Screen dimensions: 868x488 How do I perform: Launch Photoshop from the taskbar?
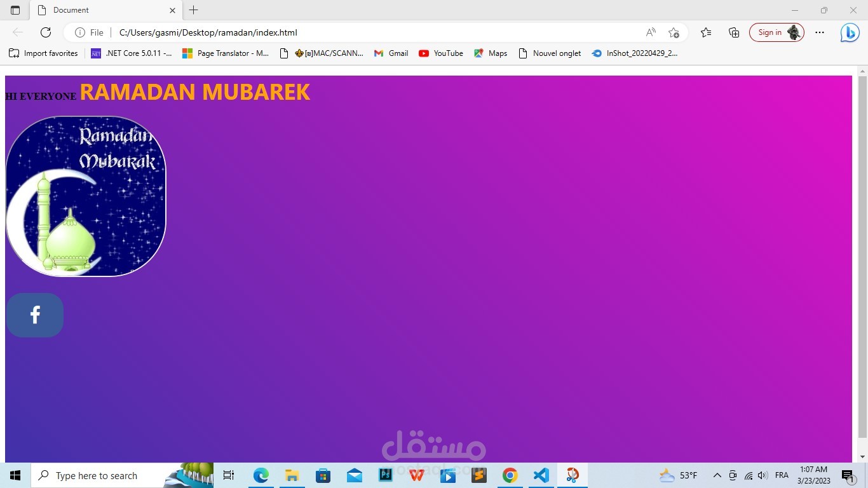pyautogui.click(x=385, y=475)
